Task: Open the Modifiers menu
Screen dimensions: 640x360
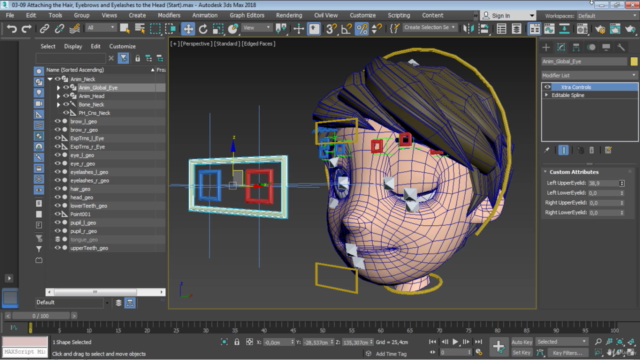Action: (x=169, y=16)
